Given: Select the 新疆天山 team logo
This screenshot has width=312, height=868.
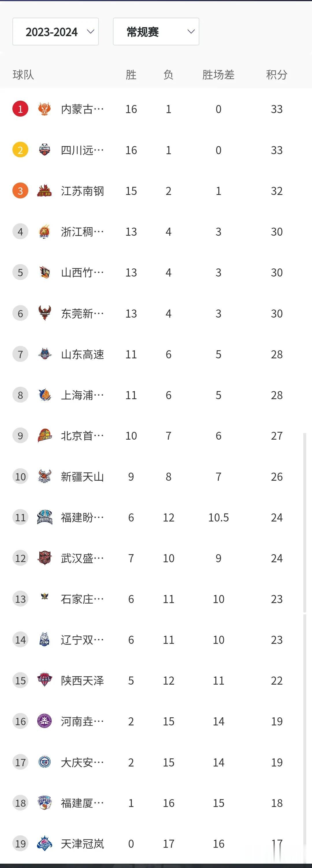Looking at the screenshot, I should point(44,476).
